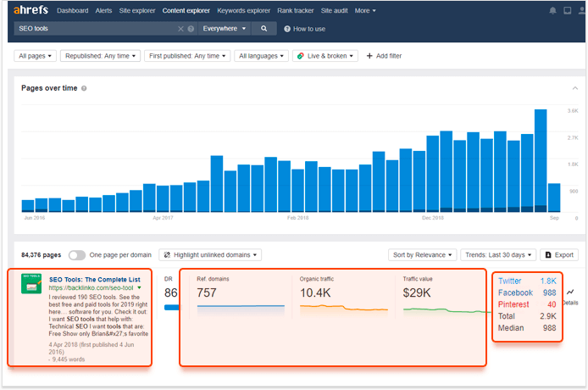This screenshot has width=588, height=390.
Task: Click help icon inside search box
Action: point(191,29)
